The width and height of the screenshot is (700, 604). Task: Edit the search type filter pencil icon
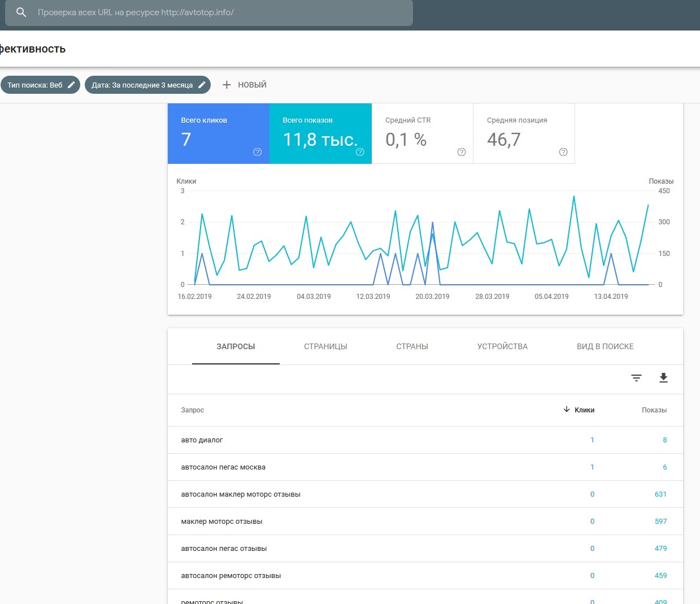coord(71,85)
